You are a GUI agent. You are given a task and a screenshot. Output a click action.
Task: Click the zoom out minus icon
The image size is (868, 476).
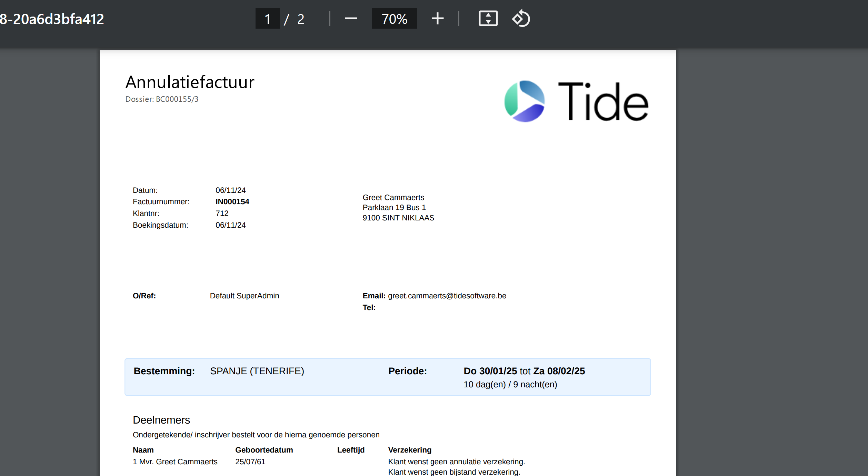tap(351, 19)
